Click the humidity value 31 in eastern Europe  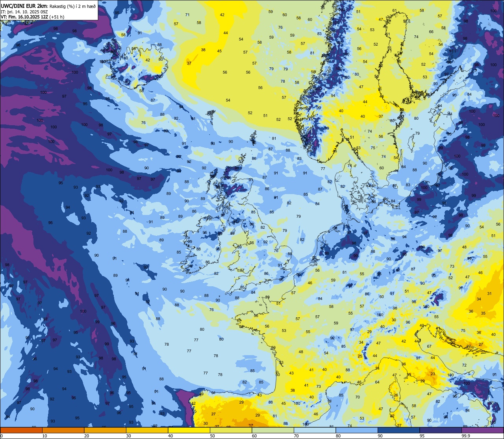[489, 293]
